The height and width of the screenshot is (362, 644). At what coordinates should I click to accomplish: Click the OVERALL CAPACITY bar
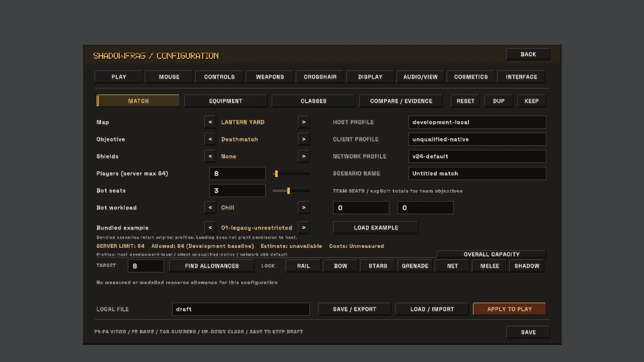point(492,254)
